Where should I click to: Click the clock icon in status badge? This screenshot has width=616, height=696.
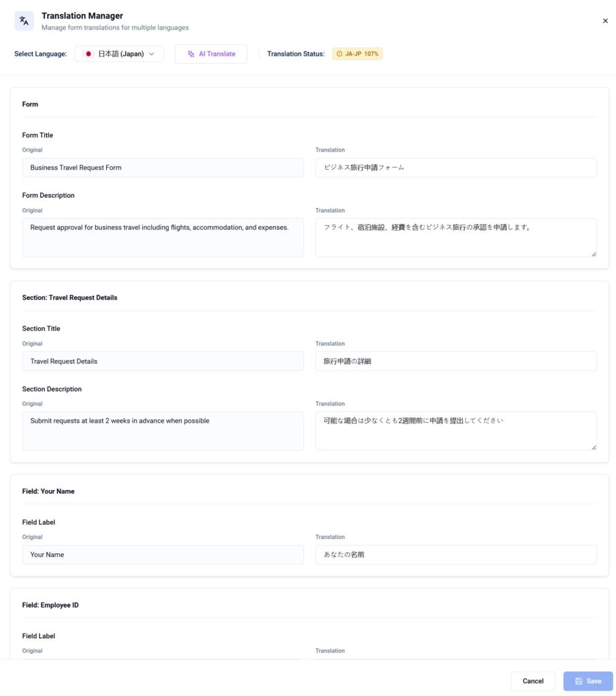point(339,54)
